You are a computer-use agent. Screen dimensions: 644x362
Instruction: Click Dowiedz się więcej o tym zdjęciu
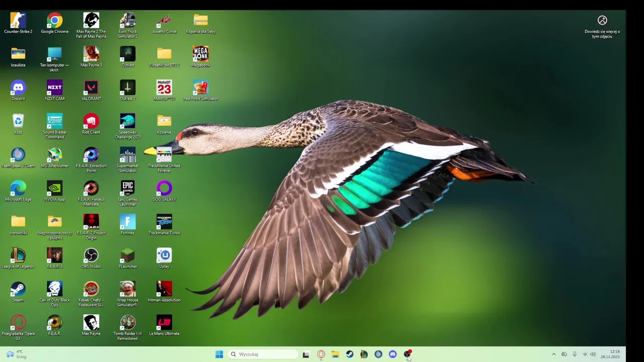(x=602, y=27)
